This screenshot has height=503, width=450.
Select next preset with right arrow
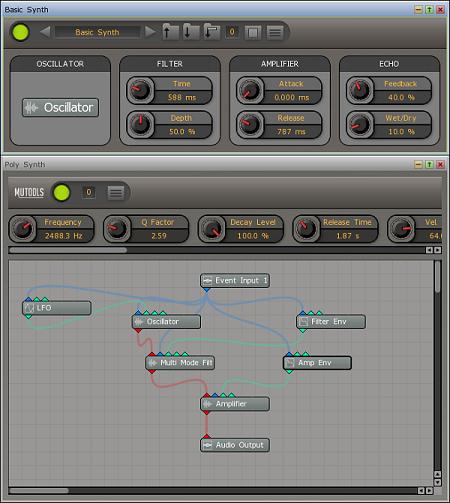[x=150, y=32]
